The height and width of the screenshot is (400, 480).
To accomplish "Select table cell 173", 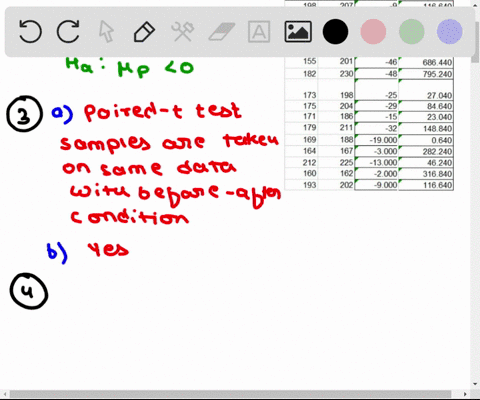I will pyautogui.click(x=301, y=90).
